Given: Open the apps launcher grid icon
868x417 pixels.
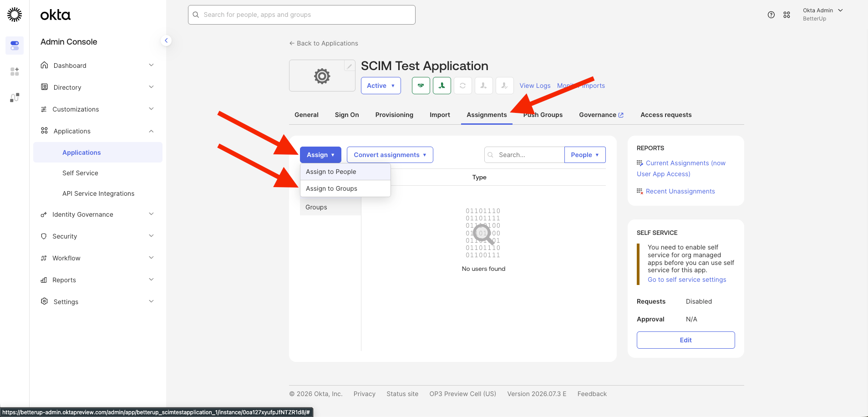Looking at the screenshot, I should [x=787, y=15].
